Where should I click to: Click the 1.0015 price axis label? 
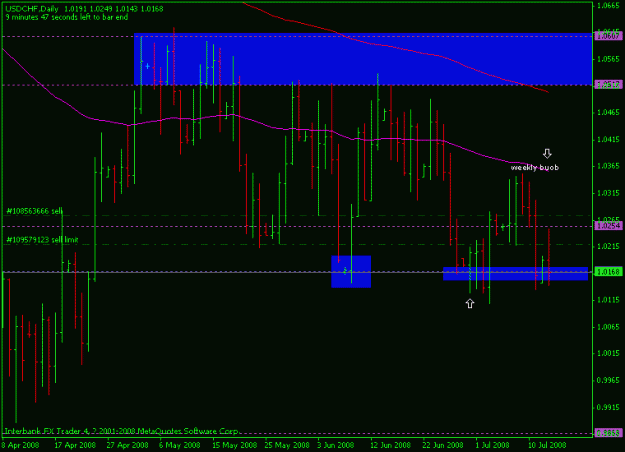coord(608,353)
